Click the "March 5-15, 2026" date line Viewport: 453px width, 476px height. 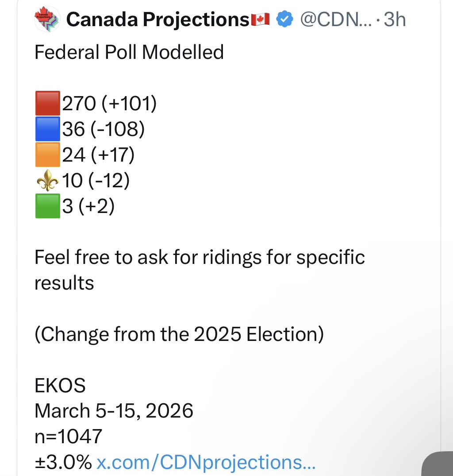point(114,411)
